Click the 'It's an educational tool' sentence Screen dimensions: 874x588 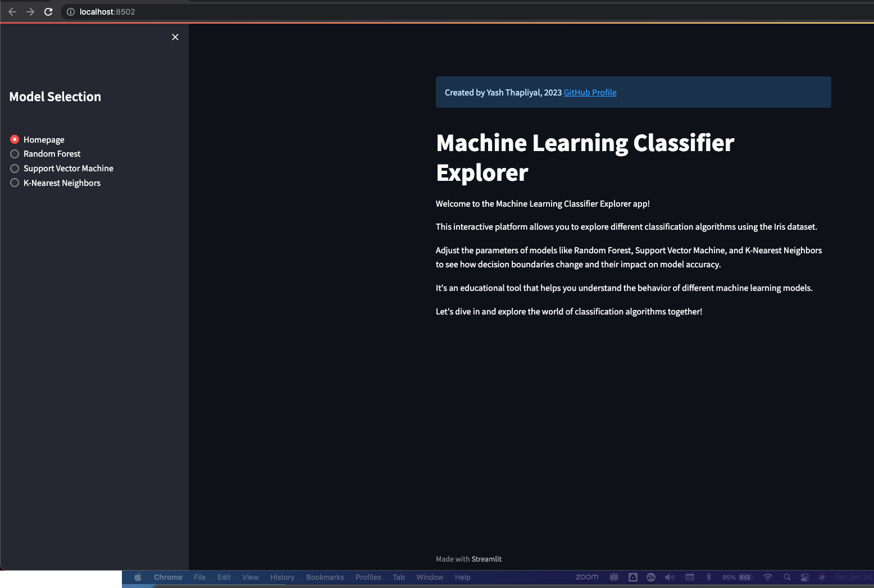624,288
